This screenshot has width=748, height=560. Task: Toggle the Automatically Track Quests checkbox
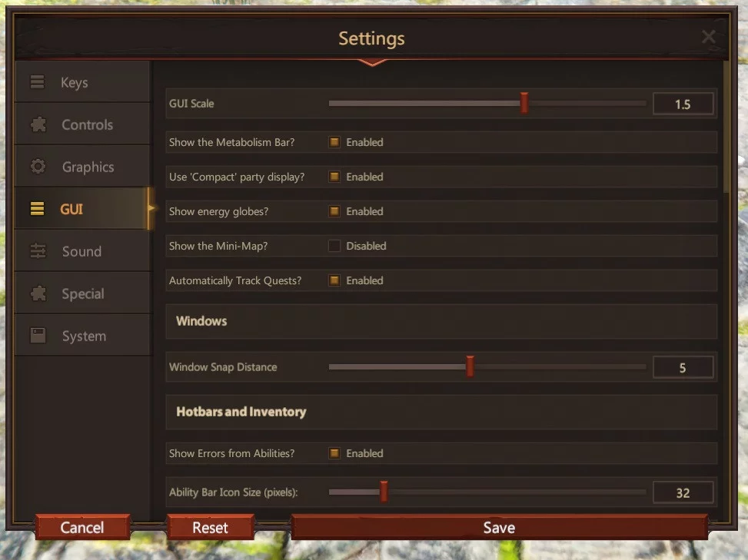click(x=334, y=280)
